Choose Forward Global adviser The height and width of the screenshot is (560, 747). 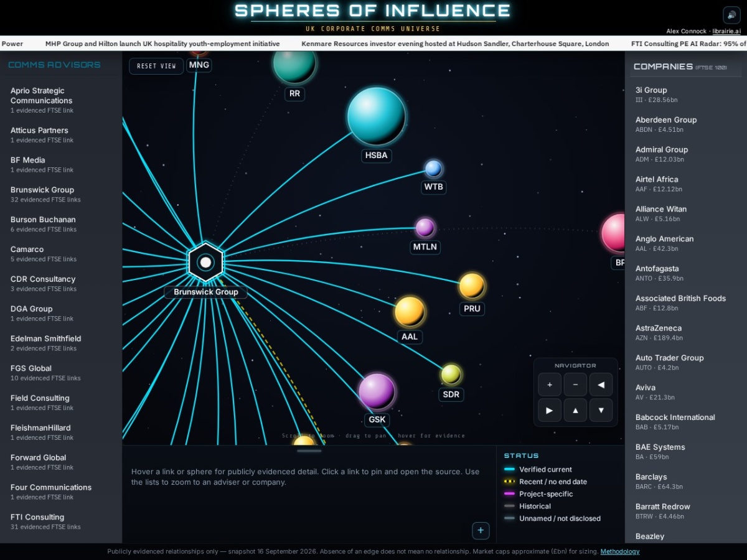[61, 462]
